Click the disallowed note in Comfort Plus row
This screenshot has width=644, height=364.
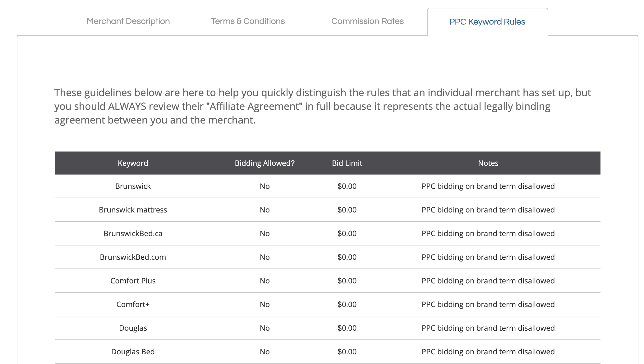coord(488,281)
